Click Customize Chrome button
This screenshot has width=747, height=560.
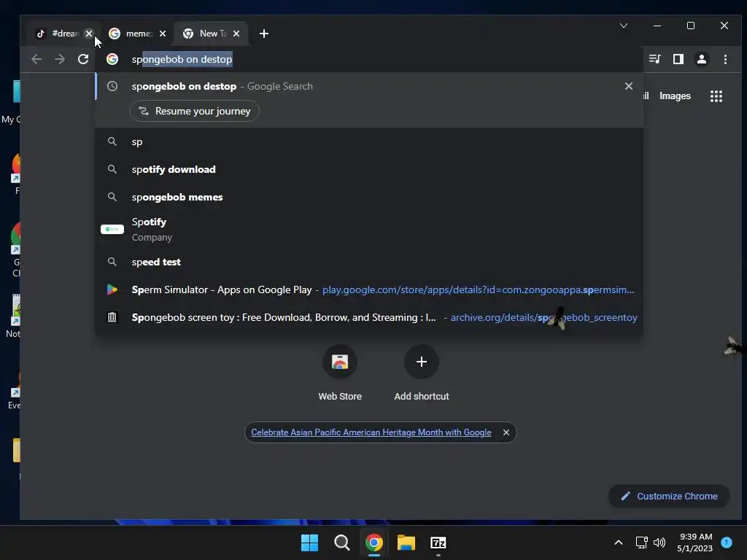(669, 496)
